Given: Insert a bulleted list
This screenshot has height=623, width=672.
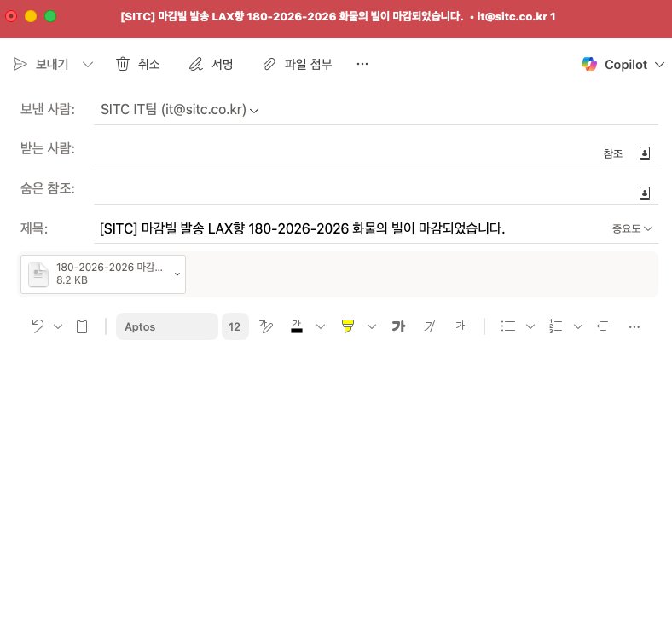Looking at the screenshot, I should click(508, 326).
